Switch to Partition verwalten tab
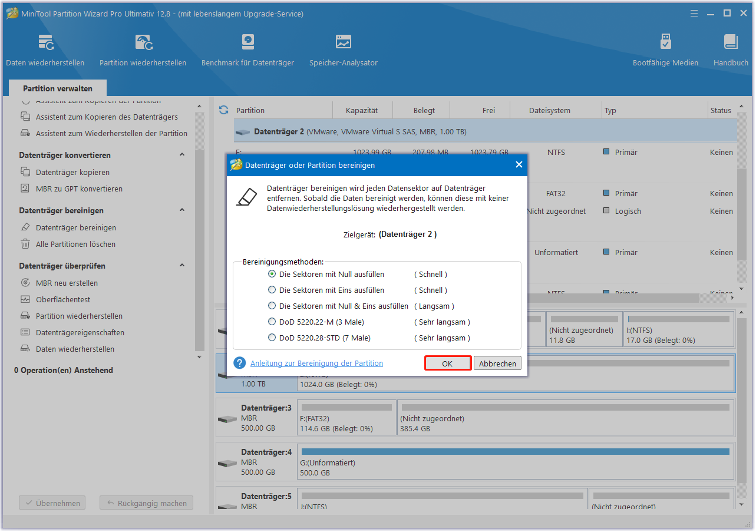 [x=58, y=88]
